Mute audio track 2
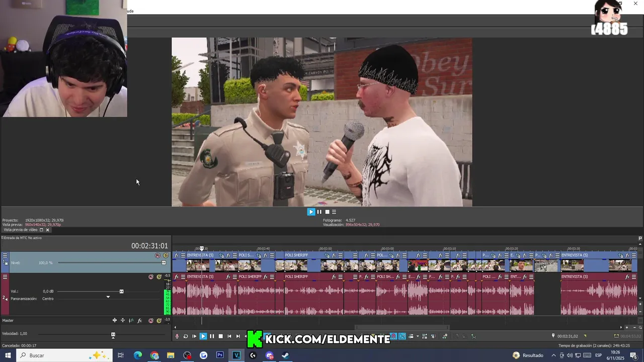 151,277
